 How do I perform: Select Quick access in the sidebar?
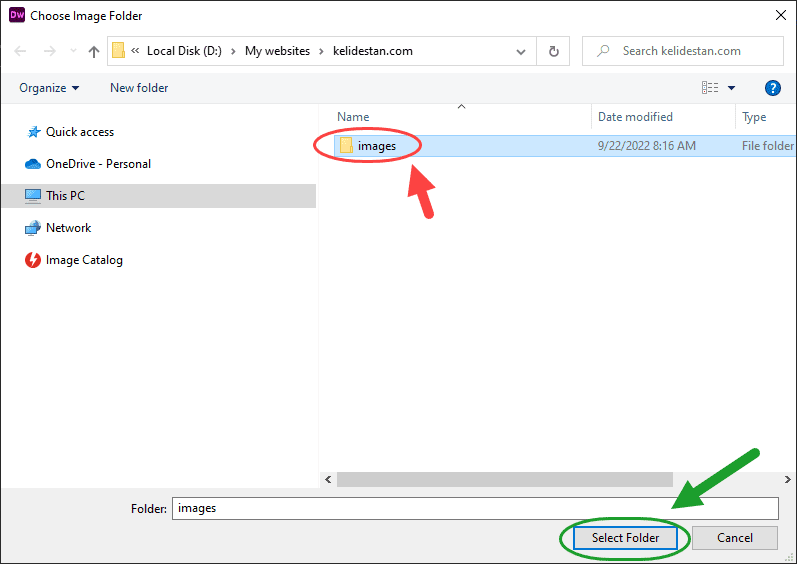(80, 132)
